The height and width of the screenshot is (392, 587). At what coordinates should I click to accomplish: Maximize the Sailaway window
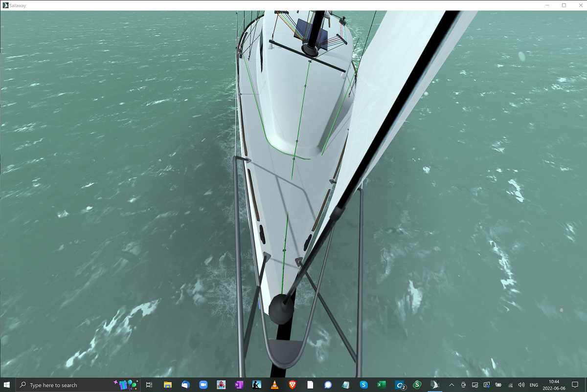[x=564, y=5]
